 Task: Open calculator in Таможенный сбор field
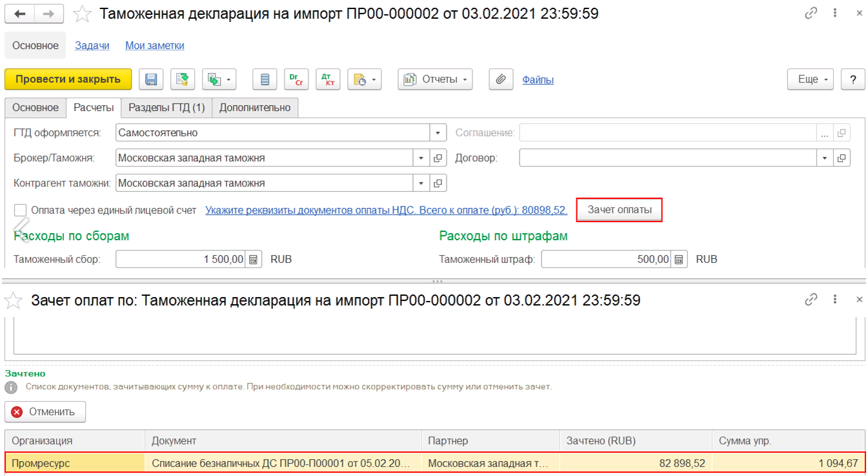pyautogui.click(x=254, y=260)
